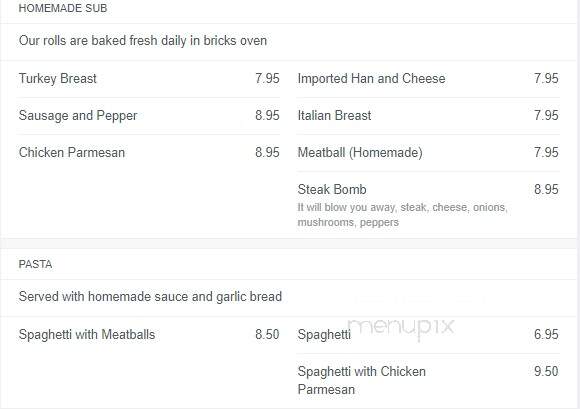Viewport: 580px width, 409px height.
Task: Click the 8.95 price for Steak Bomb
Action: pyautogui.click(x=546, y=189)
